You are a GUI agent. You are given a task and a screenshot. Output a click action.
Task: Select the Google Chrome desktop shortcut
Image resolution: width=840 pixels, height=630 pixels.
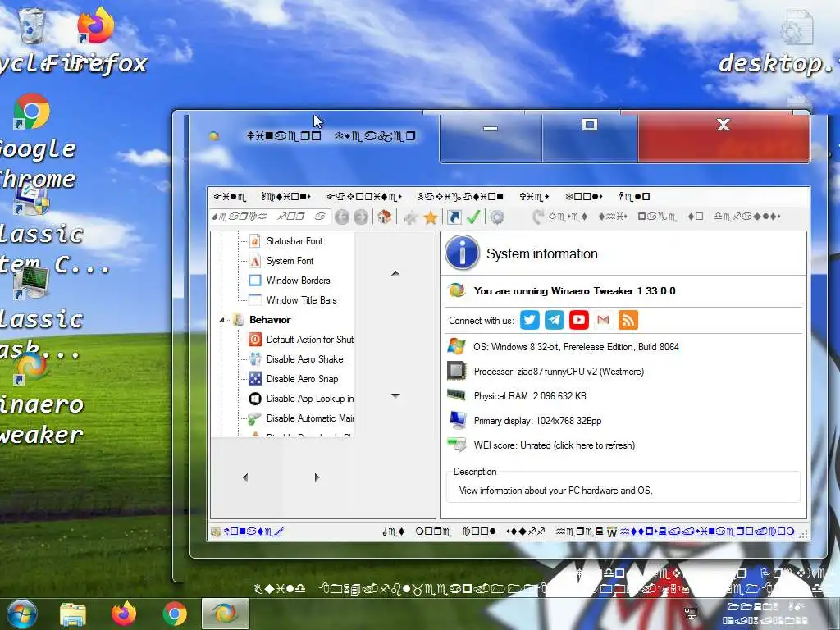(x=31, y=112)
